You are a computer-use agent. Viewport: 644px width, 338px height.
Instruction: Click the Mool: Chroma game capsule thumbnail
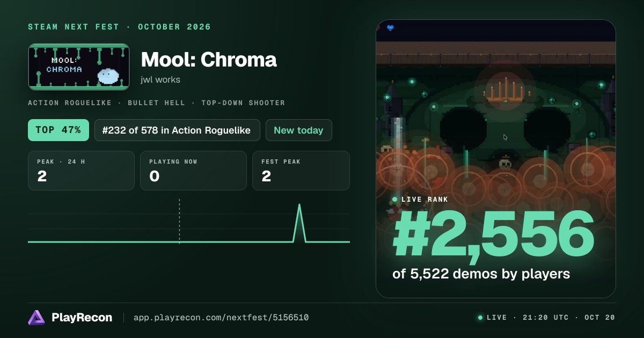click(79, 67)
